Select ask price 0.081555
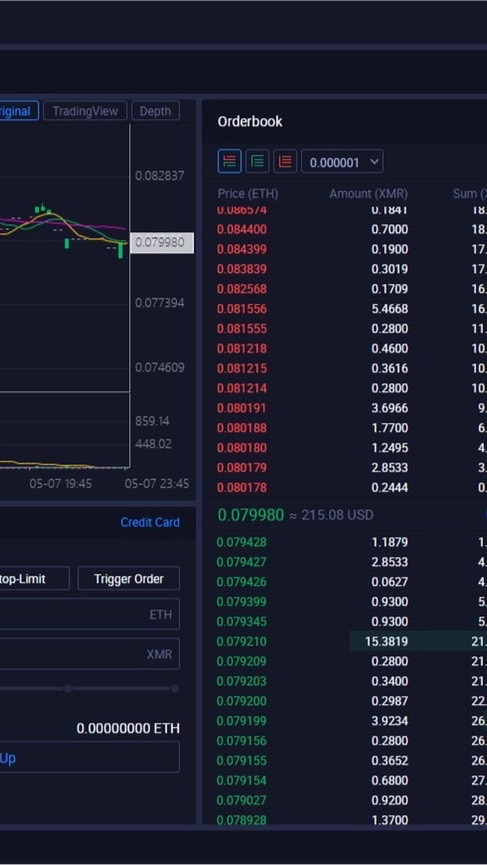Screen dimensions: 487x865 tap(242, 329)
